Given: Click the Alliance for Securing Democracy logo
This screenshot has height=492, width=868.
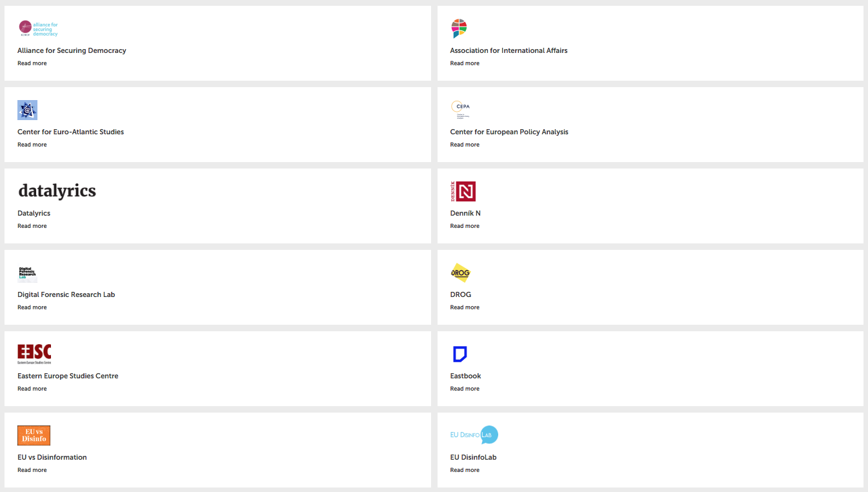Looking at the screenshot, I should tap(38, 28).
